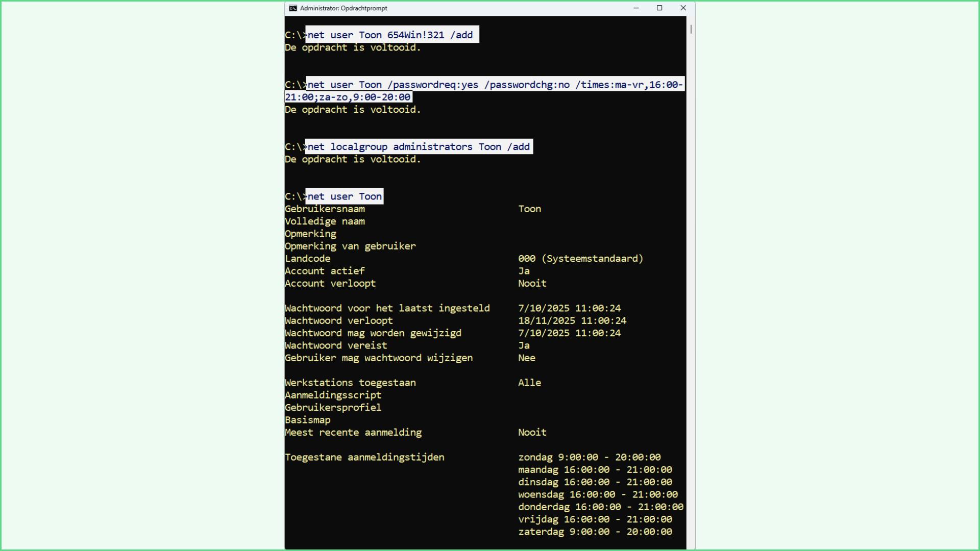The height and width of the screenshot is (551, 980).
Task: Click the 'Toegestane aanmeldingstijden' label
Action: click(x=364, y=457)
